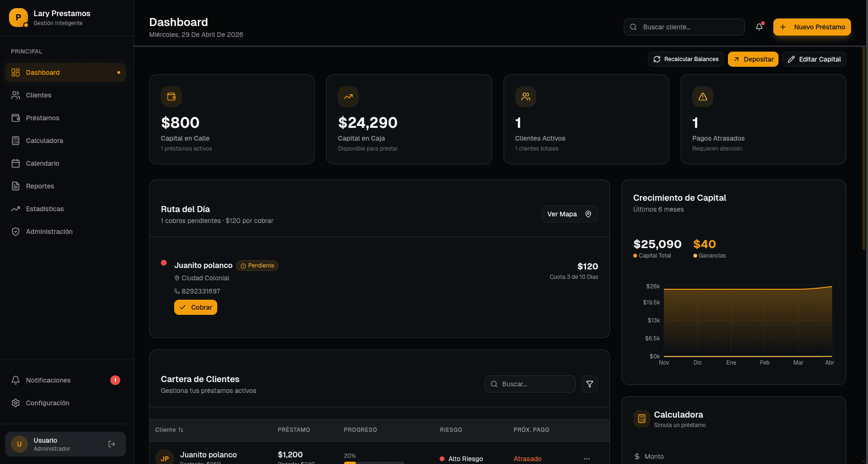The image size is (868, 464).
Task: Open Calendario from the sidebar
Action: [43, 163]
